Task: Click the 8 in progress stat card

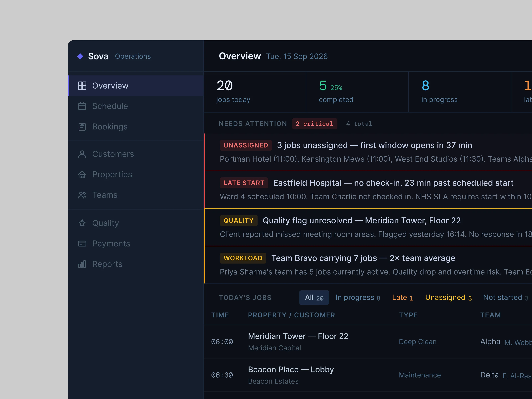Action: [460, 92]
